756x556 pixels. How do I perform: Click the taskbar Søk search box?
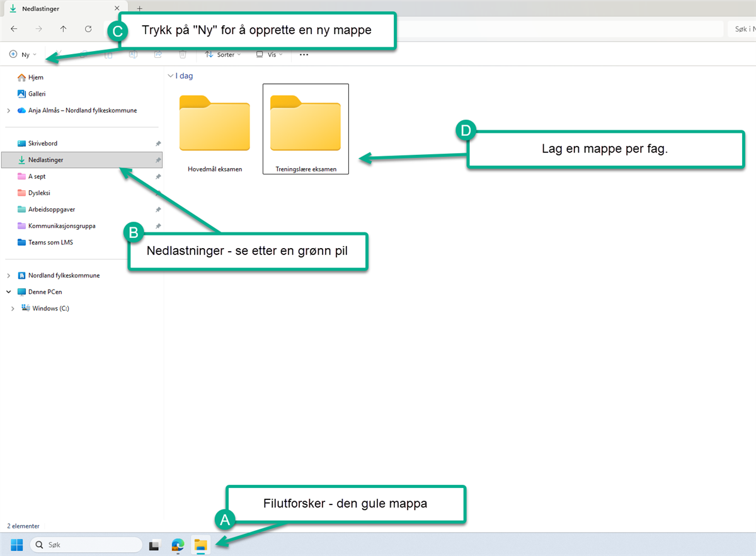pos(86,545)
